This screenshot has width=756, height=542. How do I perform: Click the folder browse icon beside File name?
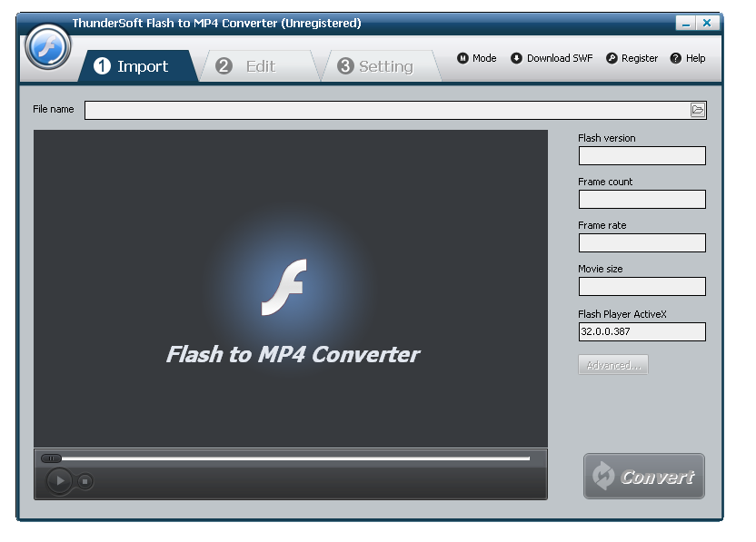pos(699,109)
